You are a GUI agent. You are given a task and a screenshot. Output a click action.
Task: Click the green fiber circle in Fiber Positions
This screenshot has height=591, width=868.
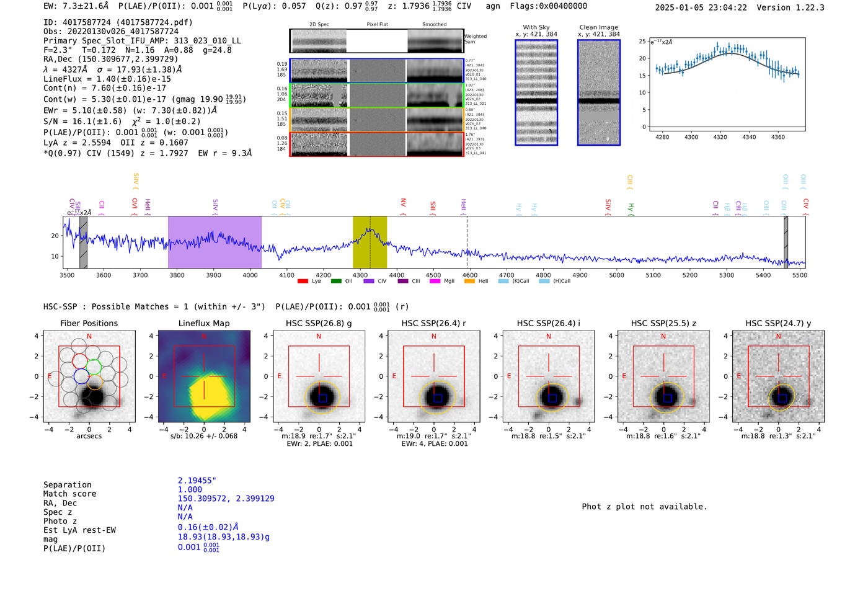[94, 367]
